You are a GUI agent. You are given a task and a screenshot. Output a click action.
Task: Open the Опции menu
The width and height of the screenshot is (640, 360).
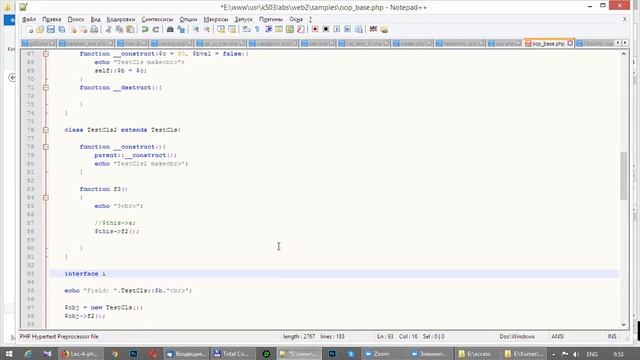[x=188, y=19]
